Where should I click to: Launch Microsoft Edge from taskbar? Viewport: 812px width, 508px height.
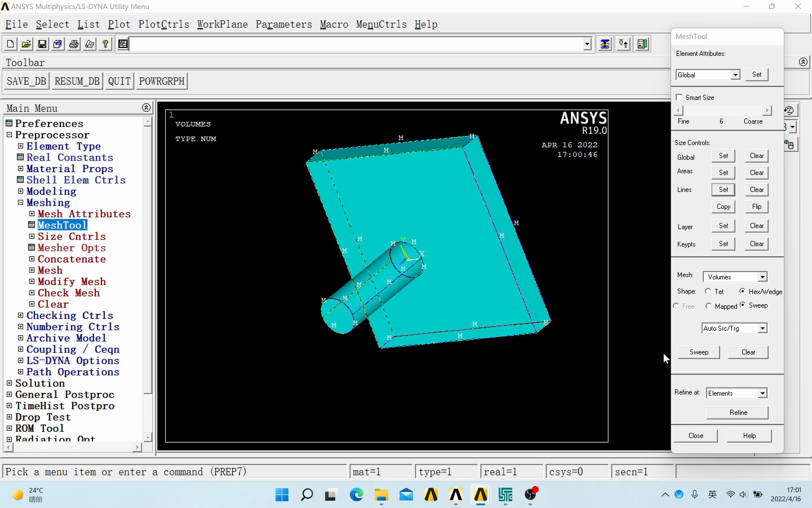coord(356,494)
